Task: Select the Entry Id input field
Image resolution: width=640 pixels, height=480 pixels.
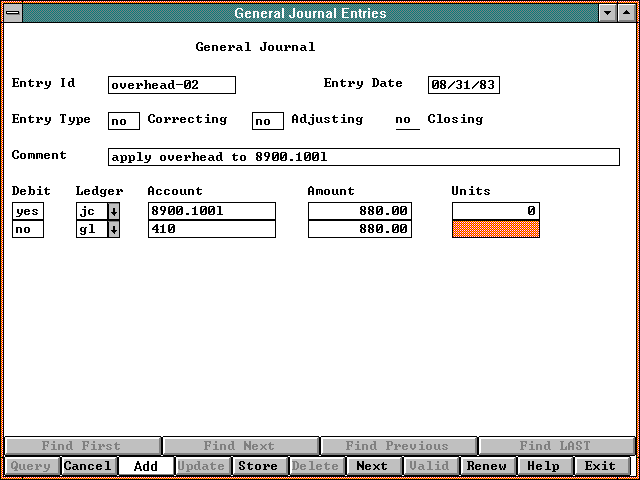Action: [x=171, y=85]
